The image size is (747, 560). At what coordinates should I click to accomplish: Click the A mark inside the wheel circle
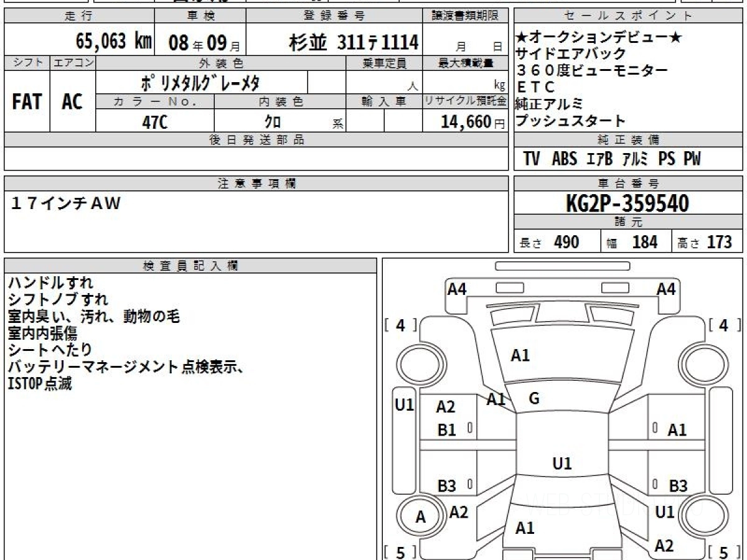[421, 516]
